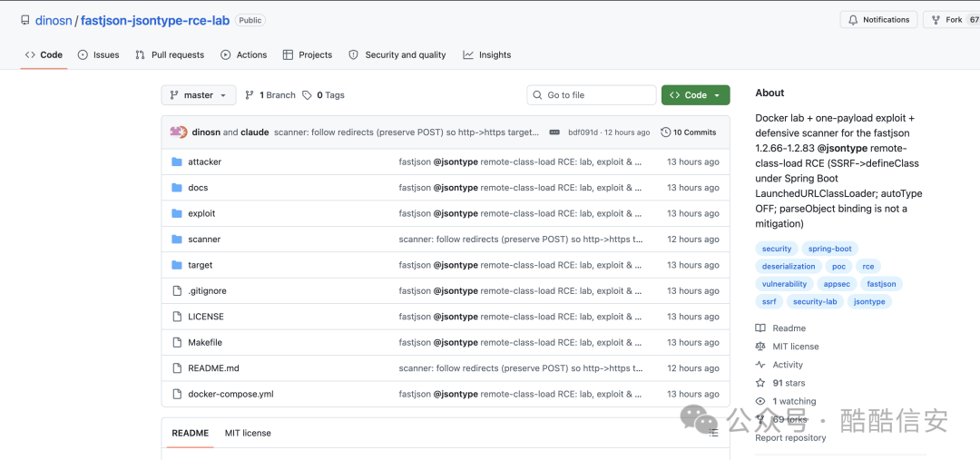Click the vulnerability topic tag
980x460 pixels.
click(784, 284)
